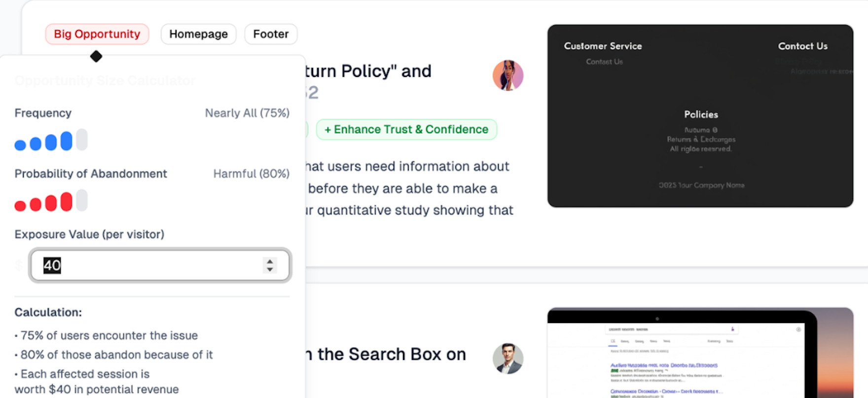Open the dark footer screenshot thumbnail
This screenshot has width=868, height=398.
coord(700,116)
